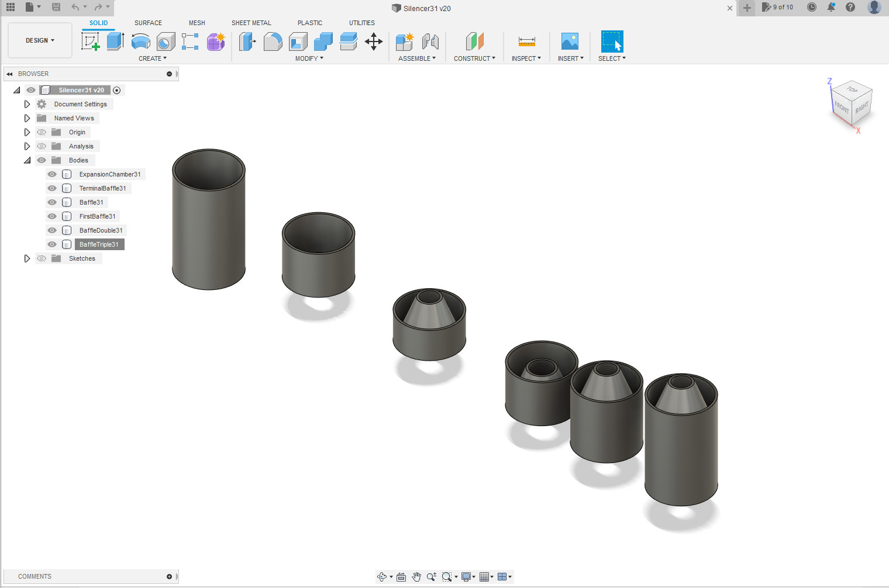Open the INSERT menu

point(571,58)
